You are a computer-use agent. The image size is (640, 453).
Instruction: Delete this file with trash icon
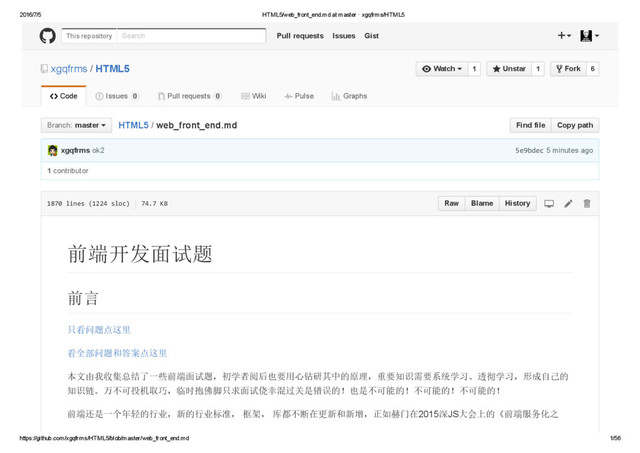[x=587, y=203]
